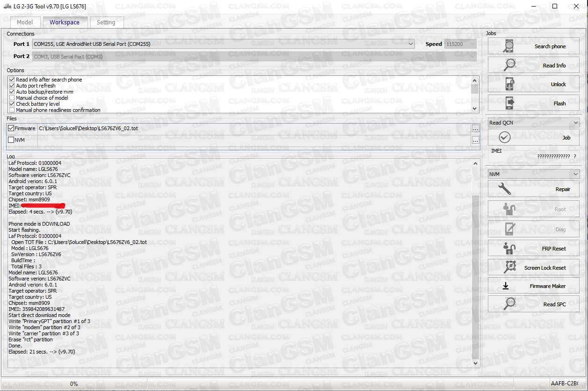Uncheck the Firmware file checkbox
Image resolution: width=588 pixels, height=391 pixels.
point(11,128)
